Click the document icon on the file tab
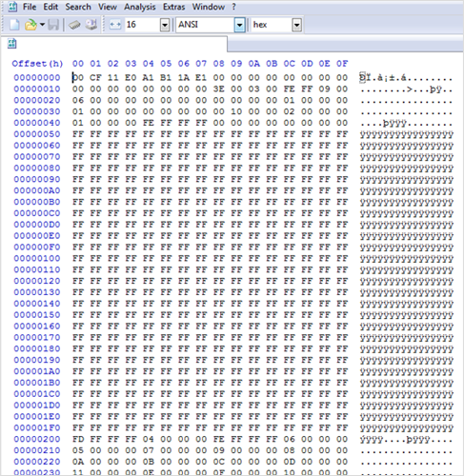Viewport: 464px width, 476px height. click(11, 44)
